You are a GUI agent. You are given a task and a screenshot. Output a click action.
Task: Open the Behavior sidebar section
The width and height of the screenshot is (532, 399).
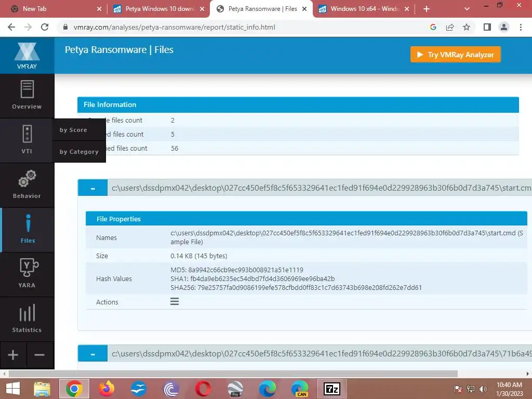pyautogui.click(x=27, y=184)
